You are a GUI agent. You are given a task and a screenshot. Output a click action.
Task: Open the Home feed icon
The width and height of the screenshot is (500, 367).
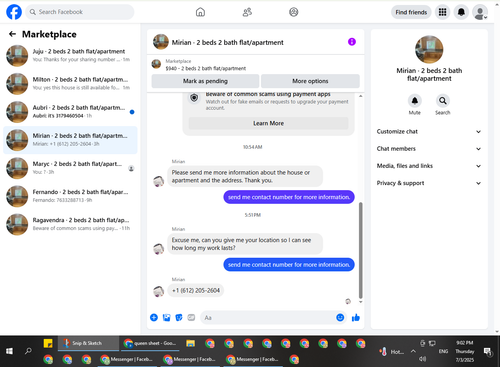(200, 12)
